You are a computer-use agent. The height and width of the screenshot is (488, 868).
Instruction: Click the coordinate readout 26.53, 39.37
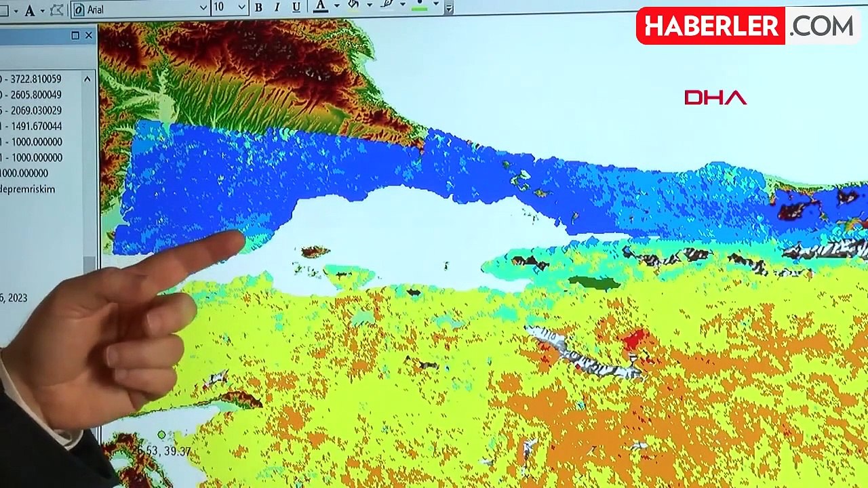point(163,451)
